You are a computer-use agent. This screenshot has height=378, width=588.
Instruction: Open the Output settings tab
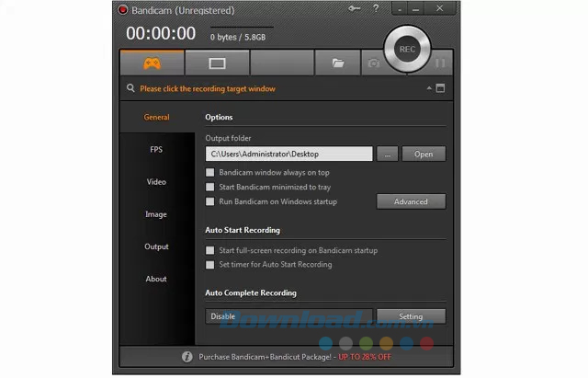point(156,246)
